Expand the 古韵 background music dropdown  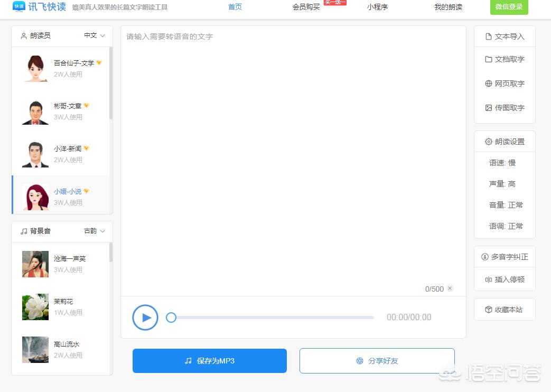tap(95, 231)
